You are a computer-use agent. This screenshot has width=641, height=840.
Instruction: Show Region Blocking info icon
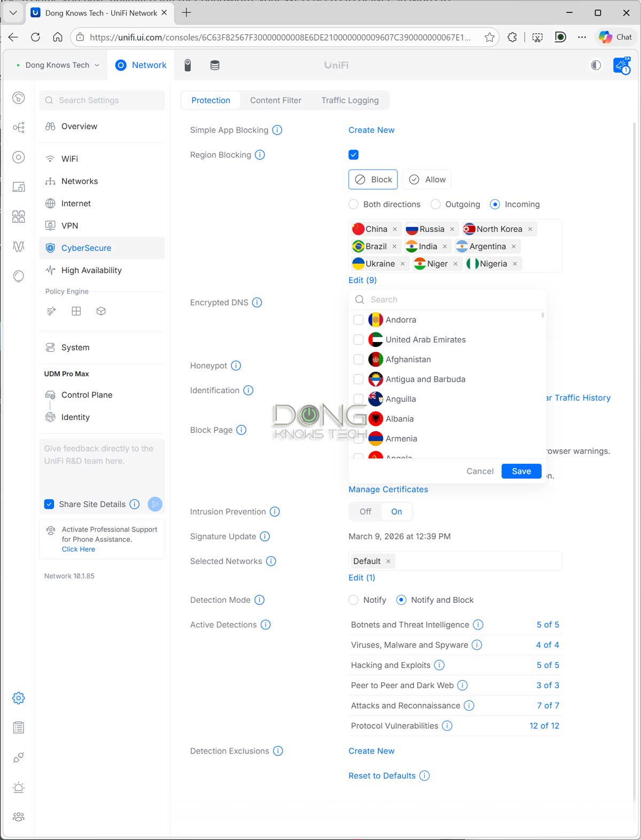(260, 155)
